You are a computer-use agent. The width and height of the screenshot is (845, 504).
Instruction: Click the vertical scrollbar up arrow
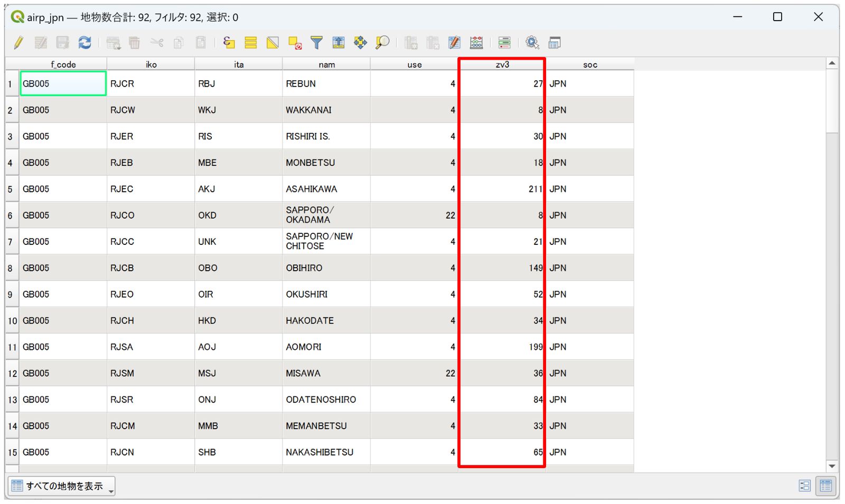[x=832, y=63]
